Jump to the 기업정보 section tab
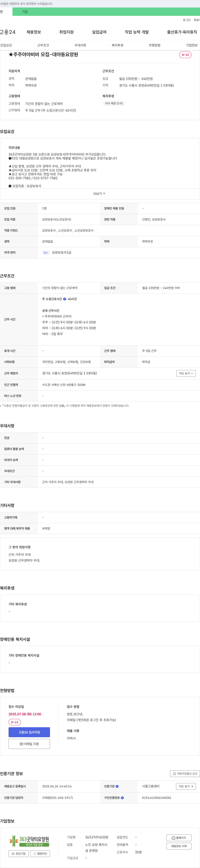Screen dimensions: 200x868 [x=192, y=45]
